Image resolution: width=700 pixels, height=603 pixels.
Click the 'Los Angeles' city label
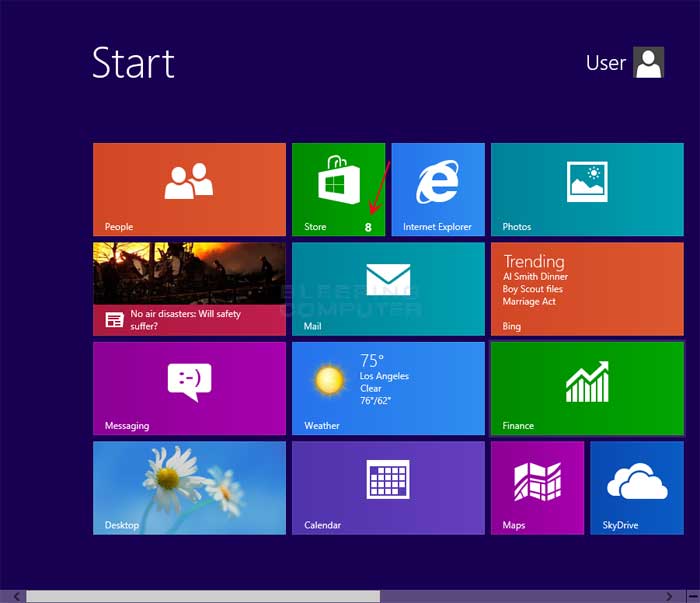click(384, 376)
